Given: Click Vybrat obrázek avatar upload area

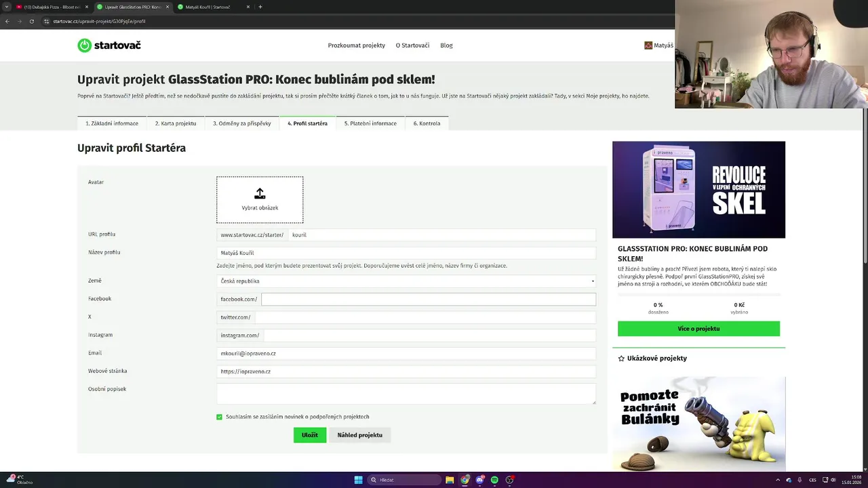Looking at the screenshot, I should [260, 200].
